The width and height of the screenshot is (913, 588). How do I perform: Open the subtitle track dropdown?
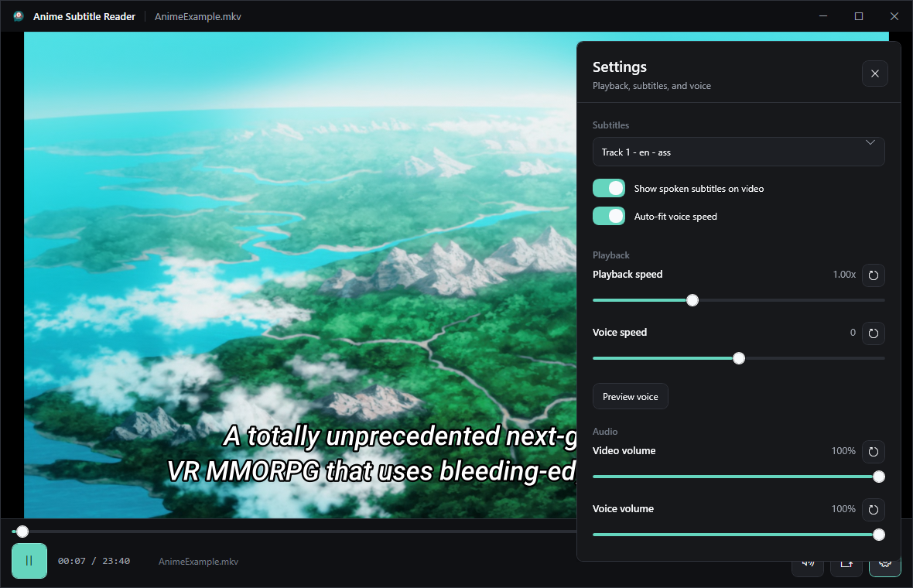pos(738,152)
